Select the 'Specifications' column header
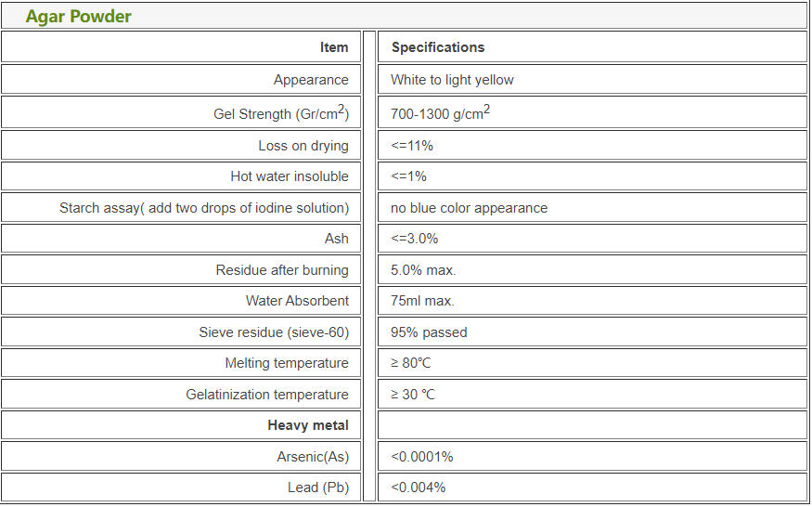 pyautogui.click(x=438, y=47)
